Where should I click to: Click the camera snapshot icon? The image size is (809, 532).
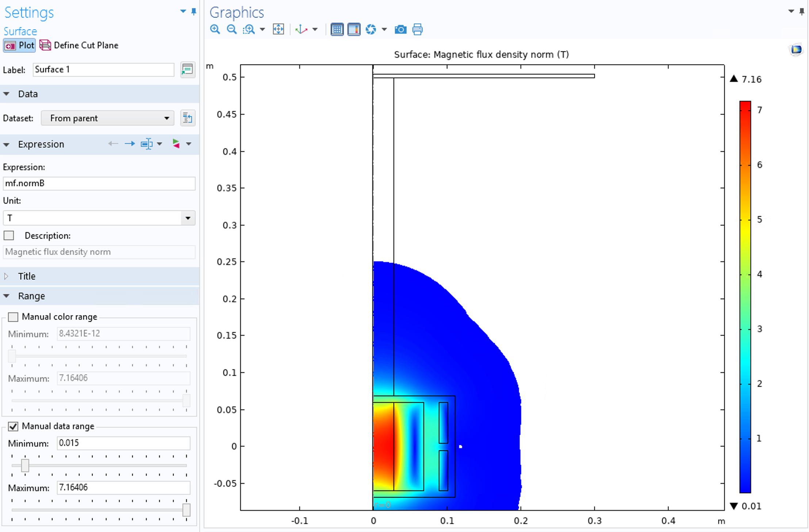tap(400, 30)
